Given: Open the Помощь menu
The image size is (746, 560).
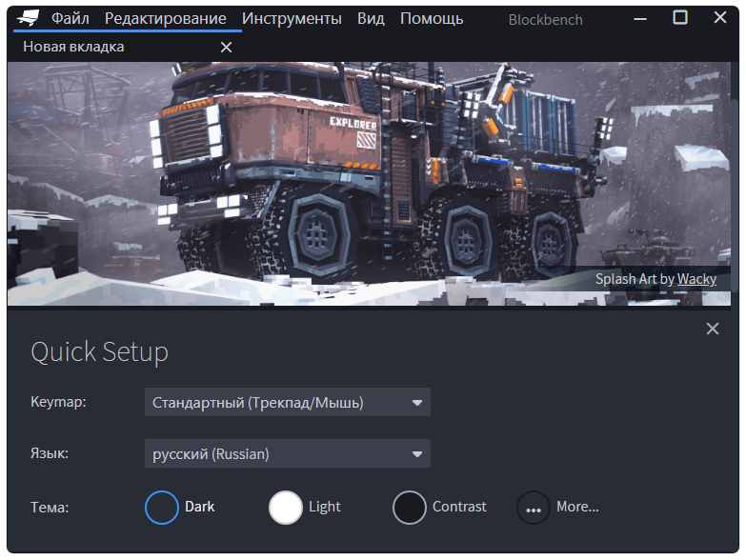Looking at the screenshot, I should click(x=432, y=18).
